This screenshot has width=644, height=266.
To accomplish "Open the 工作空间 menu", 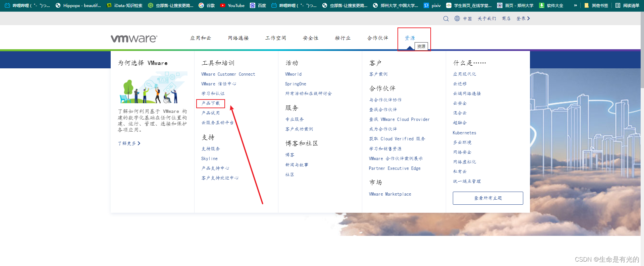I will point(276,38).
